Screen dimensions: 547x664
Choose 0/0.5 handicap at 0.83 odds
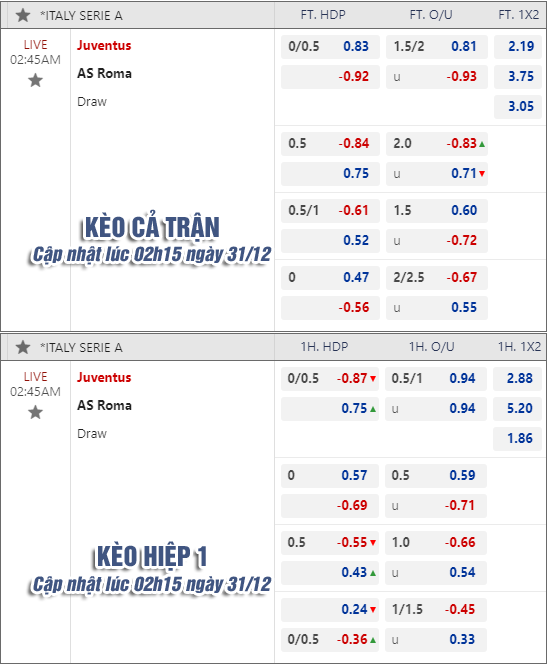(x=330, y=46)
